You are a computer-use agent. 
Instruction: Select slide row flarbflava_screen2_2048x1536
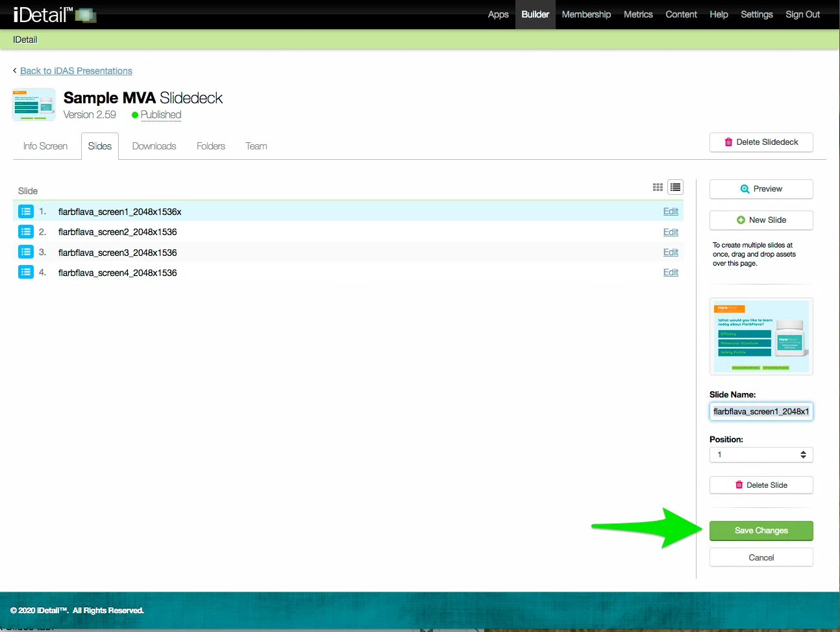point(348,232)
